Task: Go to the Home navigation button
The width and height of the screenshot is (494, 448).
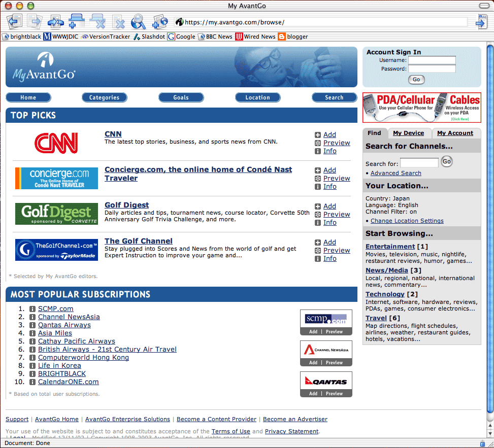Action: [x=28, y=97]
